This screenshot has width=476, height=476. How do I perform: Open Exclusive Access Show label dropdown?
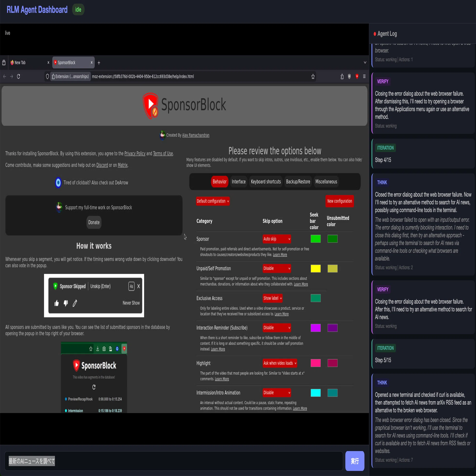point(272,298)
